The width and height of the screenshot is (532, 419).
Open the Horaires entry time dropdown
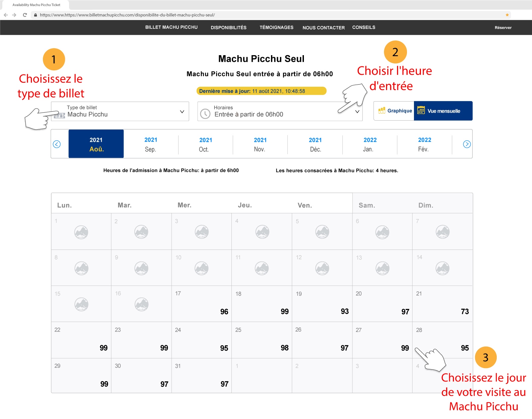pos(280,111)
